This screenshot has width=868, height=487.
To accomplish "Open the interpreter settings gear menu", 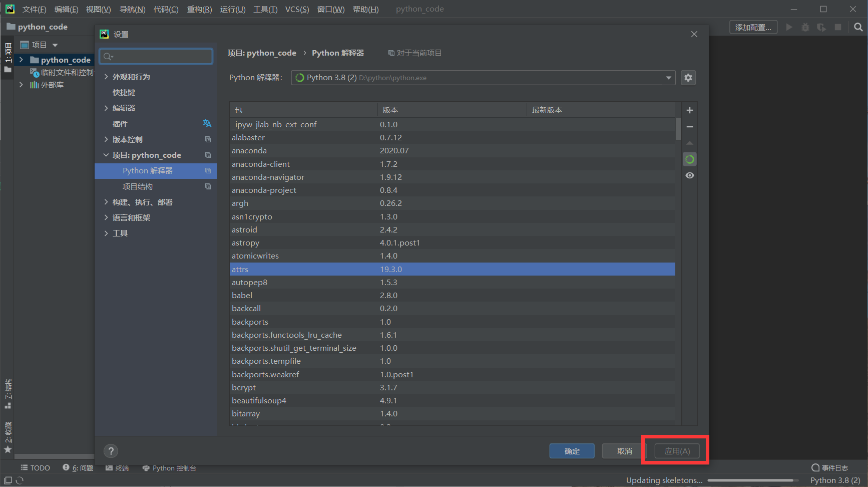I will [688, 78].
